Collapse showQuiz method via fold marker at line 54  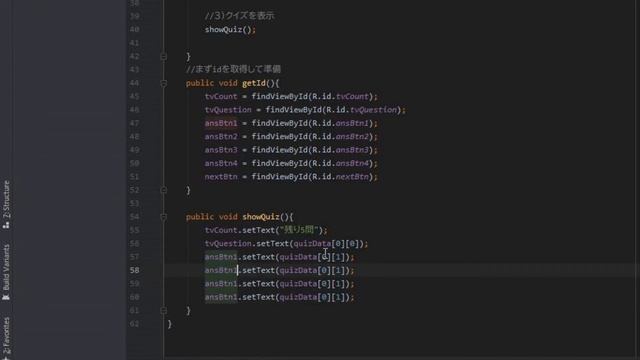tap(164, 217)
